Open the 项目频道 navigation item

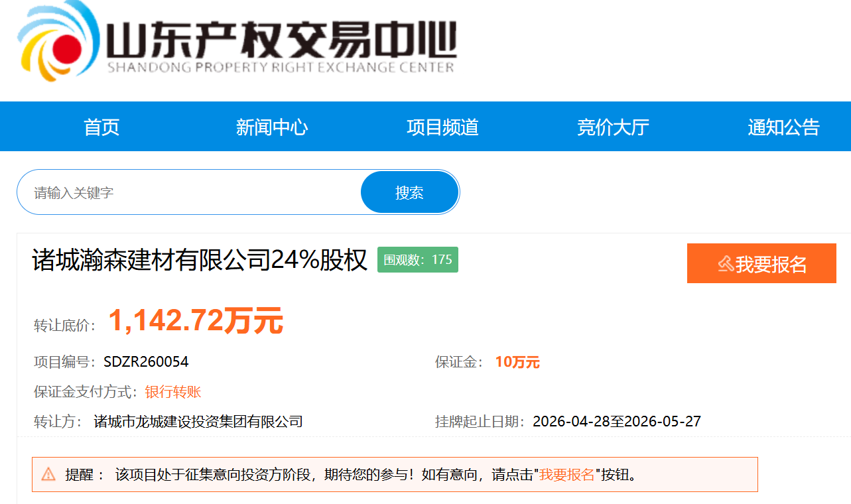click(x=442, y=127)
